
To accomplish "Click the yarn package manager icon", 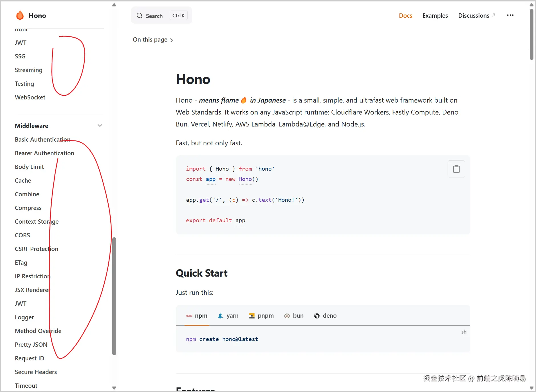I will [x=220, y=316].
